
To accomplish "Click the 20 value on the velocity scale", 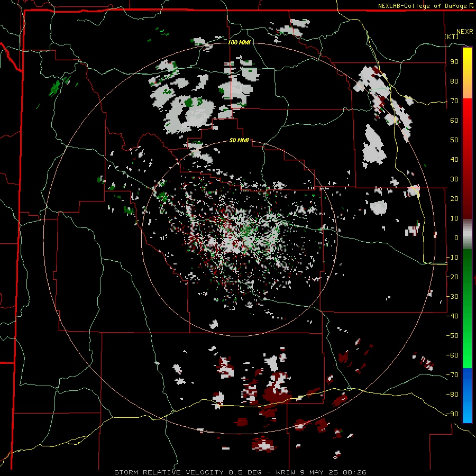I will tap(454, 198).
